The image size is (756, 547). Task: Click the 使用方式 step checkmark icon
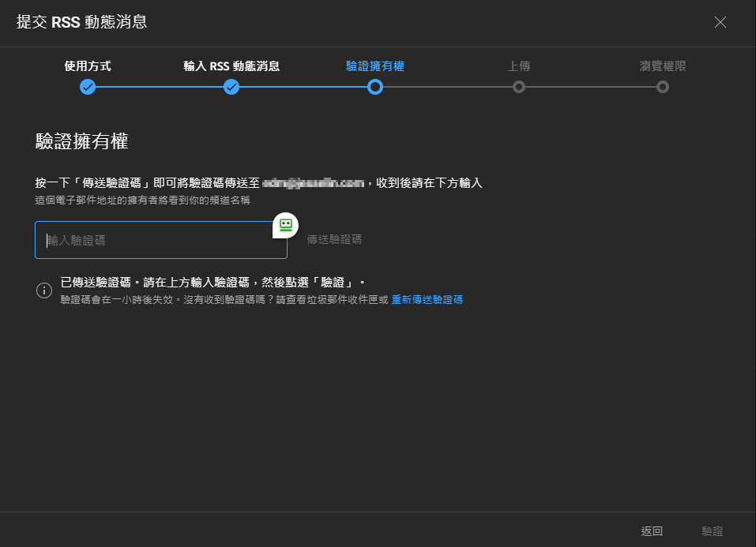[x=88, y=88]
